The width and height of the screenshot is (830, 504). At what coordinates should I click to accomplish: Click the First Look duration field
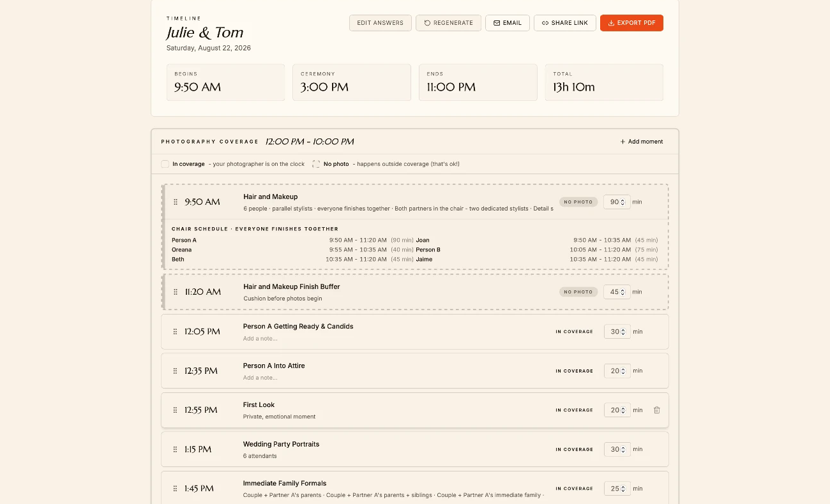617,410
